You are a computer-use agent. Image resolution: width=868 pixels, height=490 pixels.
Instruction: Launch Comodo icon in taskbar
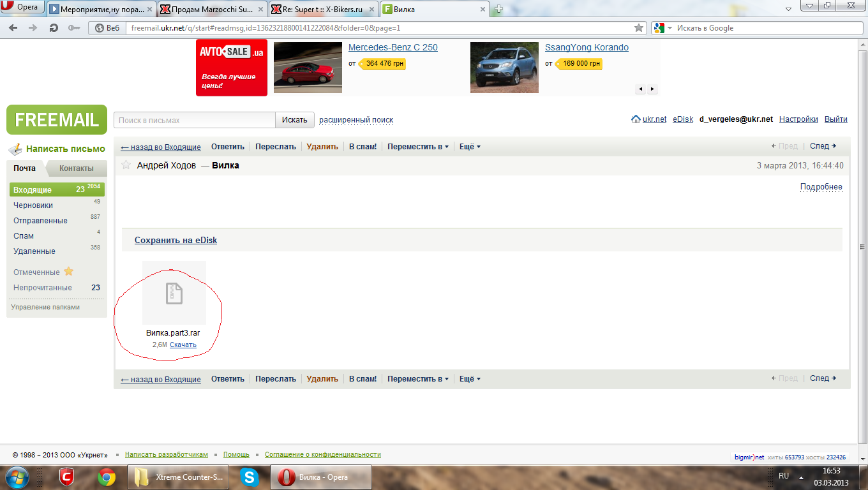67,477
